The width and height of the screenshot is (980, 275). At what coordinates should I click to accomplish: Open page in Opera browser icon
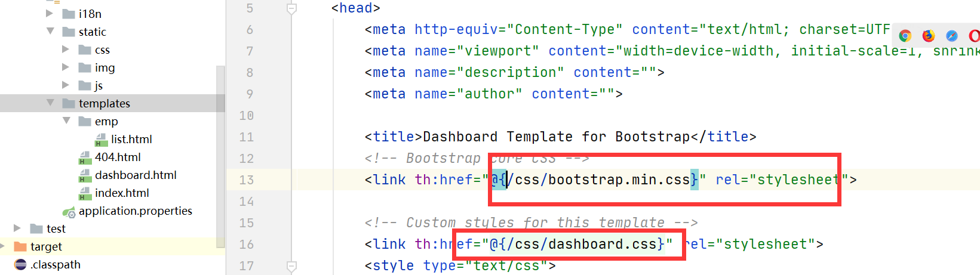point(975,36)
